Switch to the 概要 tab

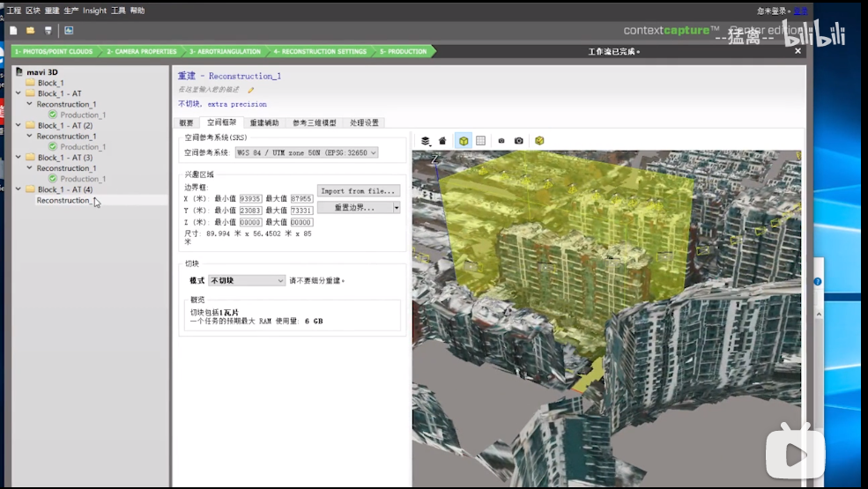pos(187,123)
